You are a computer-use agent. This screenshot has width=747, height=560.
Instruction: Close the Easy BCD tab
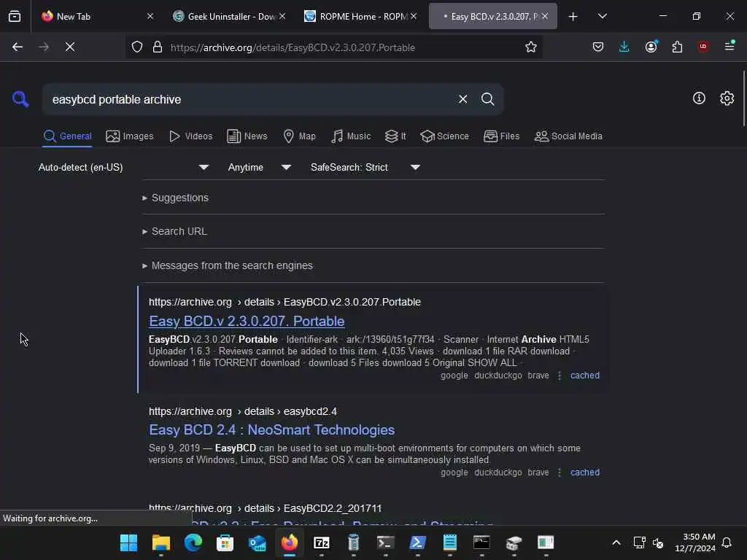click(544, 16)
